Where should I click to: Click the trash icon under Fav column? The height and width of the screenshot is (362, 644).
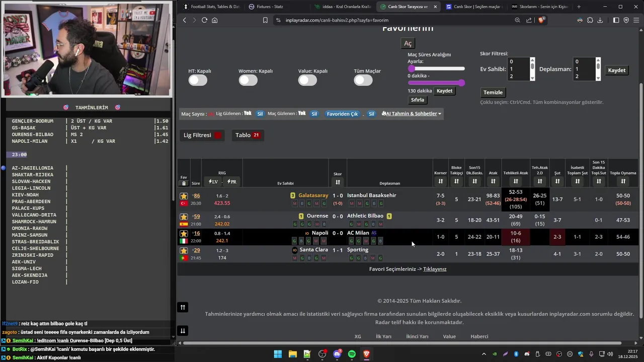(x=184, y=184)
